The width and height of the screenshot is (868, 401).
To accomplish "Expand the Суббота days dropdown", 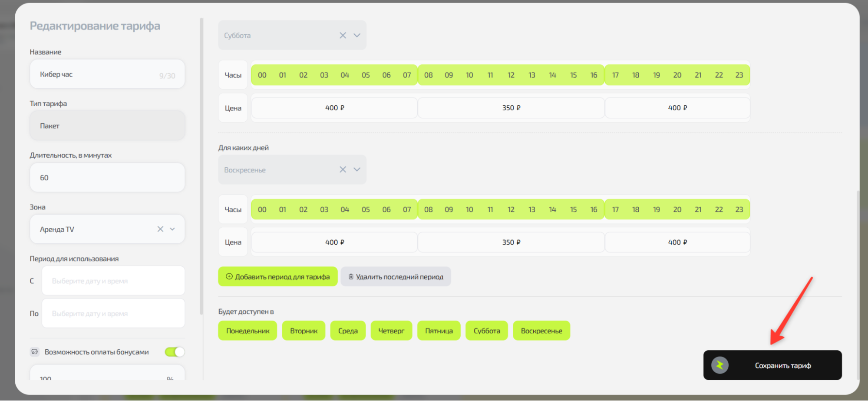I will [x=357, y=35].
